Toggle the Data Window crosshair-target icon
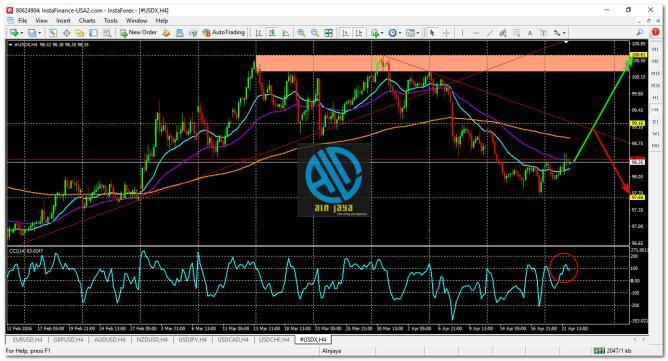The height and width of the screenshot is (361, 668). tap(66, 33)
